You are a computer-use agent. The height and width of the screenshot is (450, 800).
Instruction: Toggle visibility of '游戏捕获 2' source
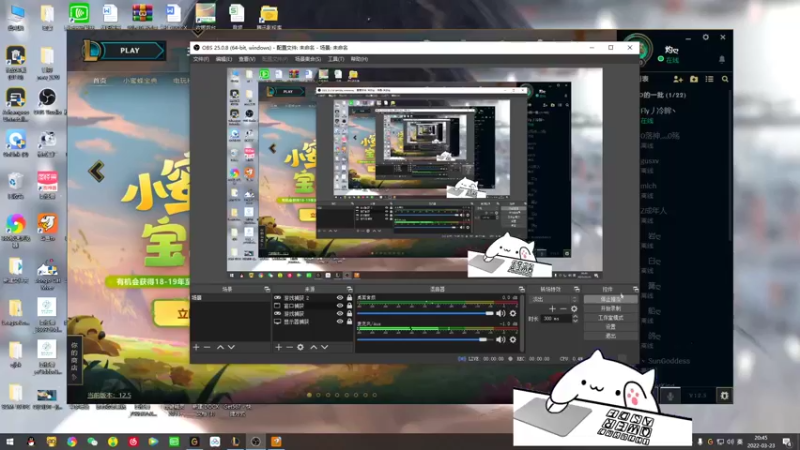(340, 297)
